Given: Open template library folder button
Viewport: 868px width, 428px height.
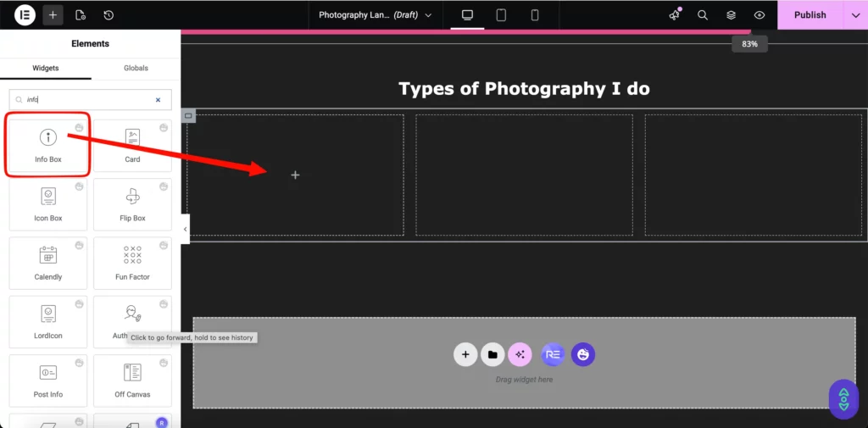Looking at the screenshot, I should click(492, 354).
